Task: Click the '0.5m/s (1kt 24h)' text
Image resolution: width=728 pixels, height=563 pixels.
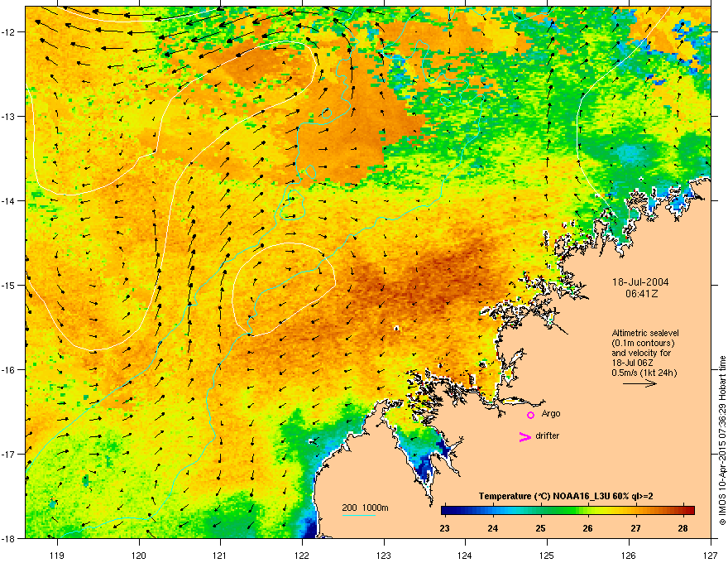Action: (644, 373)
